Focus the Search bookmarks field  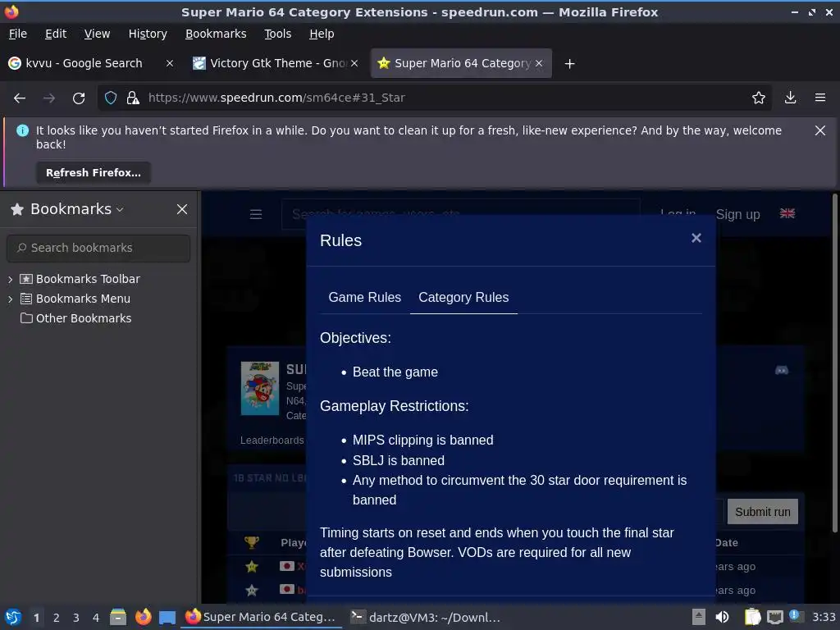98,248
